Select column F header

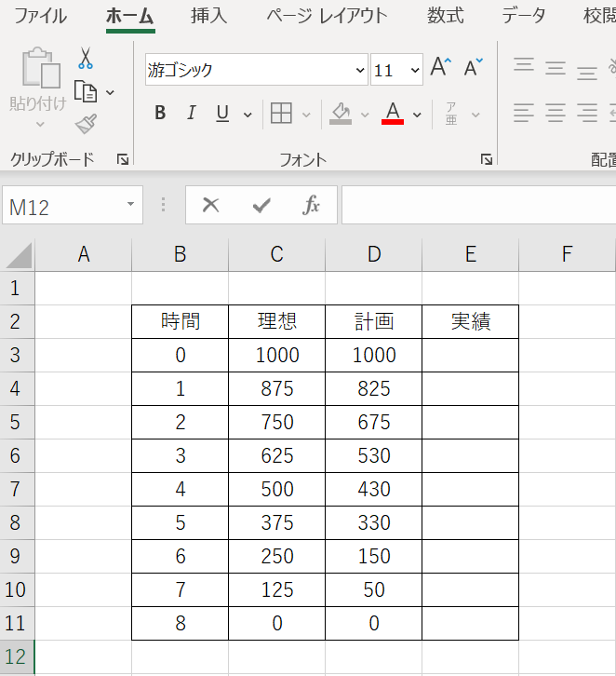567,254
